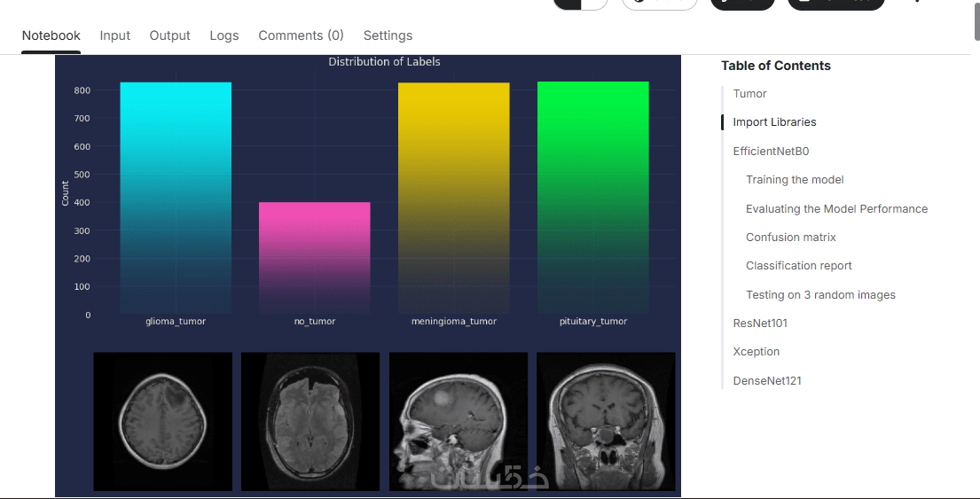Select the Notebook tab
The height and width of the screenshot is (499, 980).
[x=51, y=35]
